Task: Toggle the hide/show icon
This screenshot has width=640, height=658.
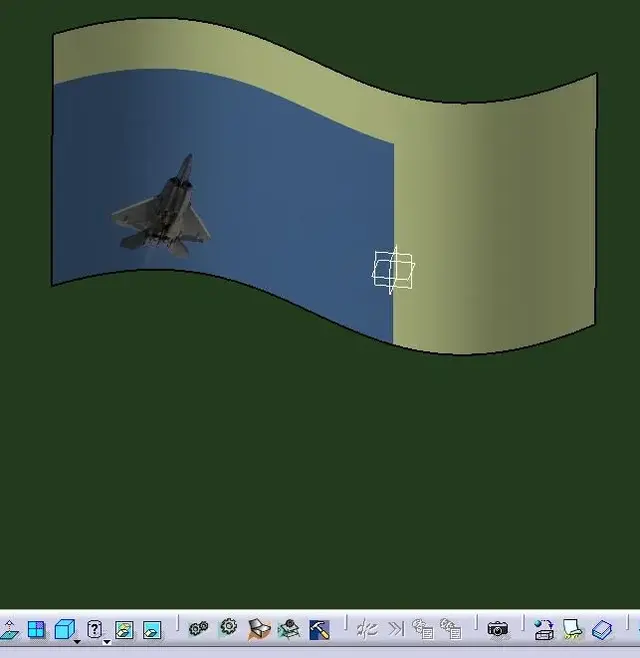Action: [124, 630]
